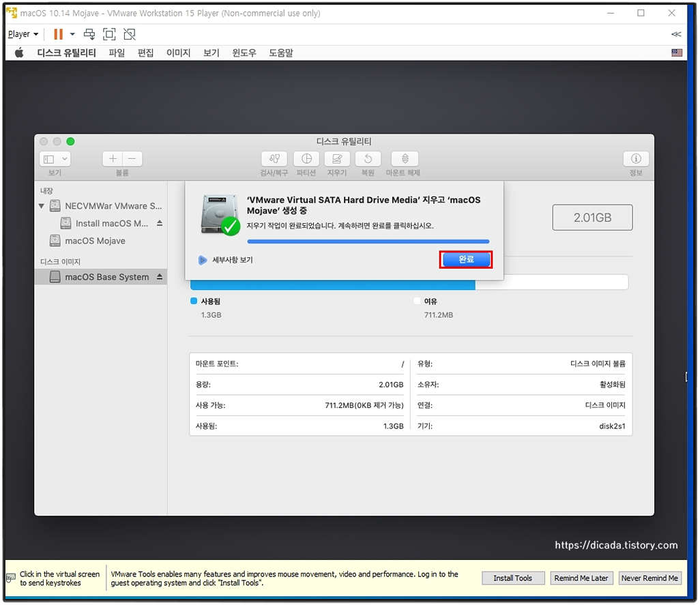The image size is (700, 605).
Task: Open the 도움말 menu
Action: pos(281,53)
